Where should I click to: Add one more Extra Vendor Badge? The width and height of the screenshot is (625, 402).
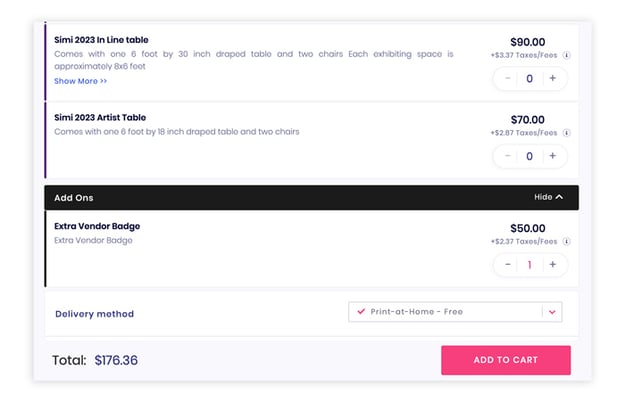(x=552, y=265)
